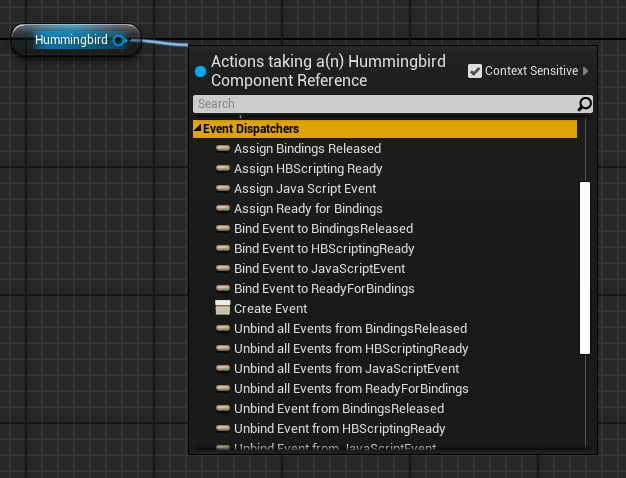The height and width of the screenshot is (478, 626).
Task: Pick Unbind all Events from BindingsReleased
Action: 351,328
